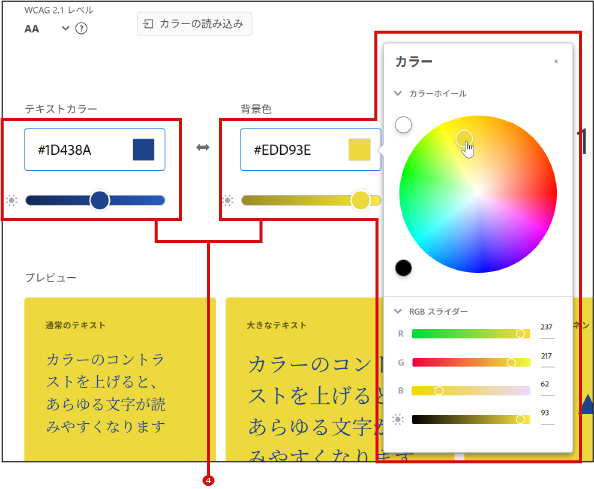The image size is (594, 489).
Task: Click the R slider handle
Action: click(521, 334)
